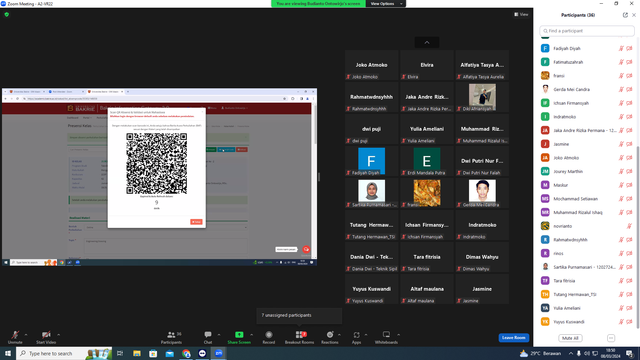Open Whiteboards from the toolbar
The width and height of the screenshot is (640, 360).
pyautogui.click(x=386, y=337)
